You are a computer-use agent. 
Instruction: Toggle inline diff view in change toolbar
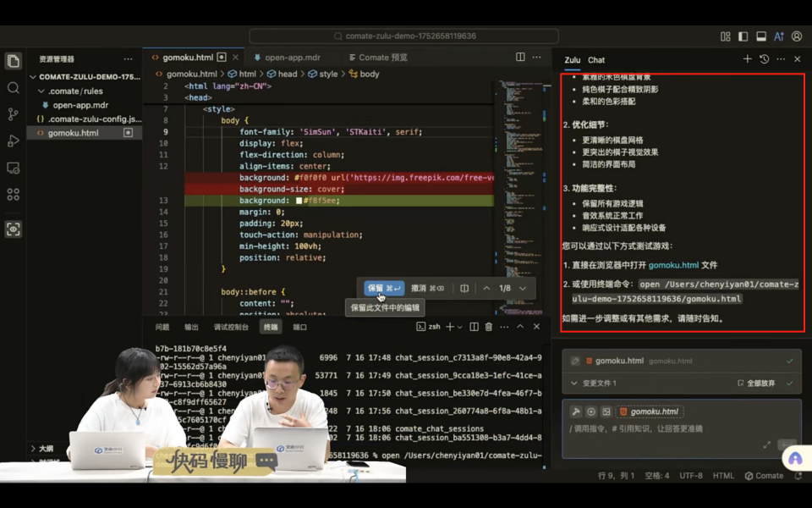[x=464, y=288]
